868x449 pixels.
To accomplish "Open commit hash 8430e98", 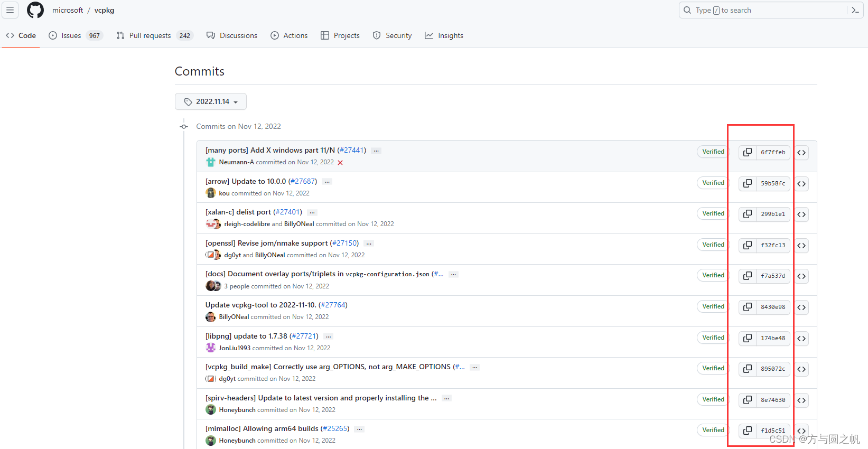I will tap(773, 307).
